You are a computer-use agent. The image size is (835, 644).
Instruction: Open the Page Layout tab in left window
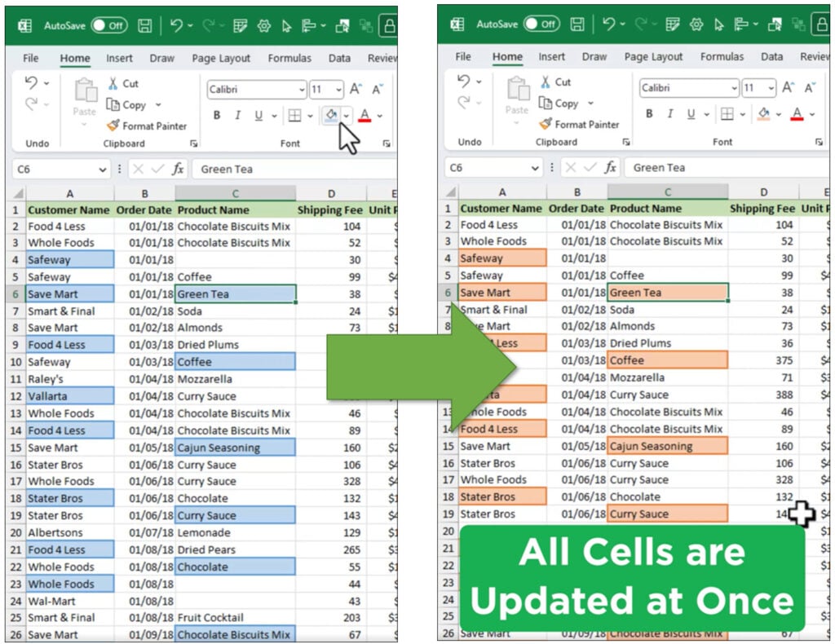(221, 58)
